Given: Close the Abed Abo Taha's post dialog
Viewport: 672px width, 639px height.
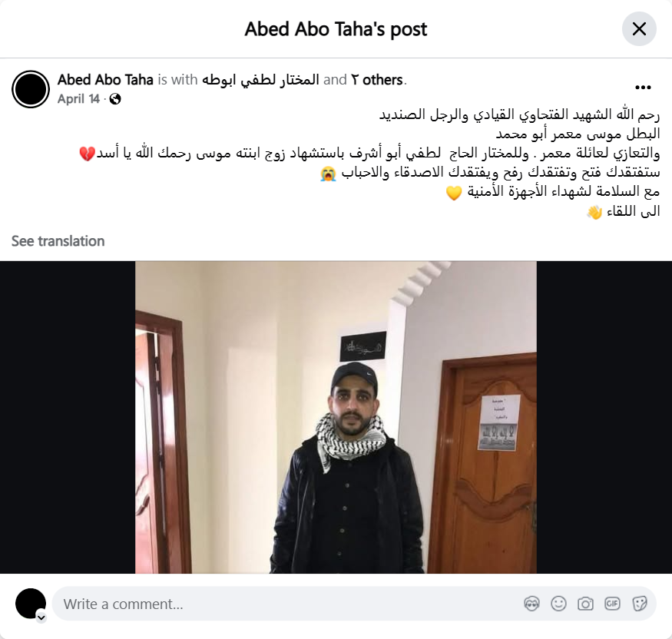Looking at the screenshot, I should (639, 29).
